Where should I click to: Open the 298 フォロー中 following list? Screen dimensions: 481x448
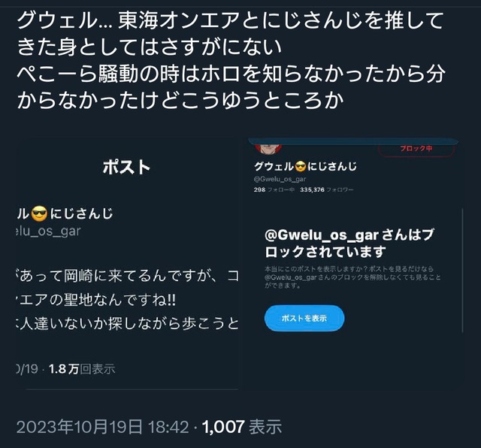tap(274, 190)
